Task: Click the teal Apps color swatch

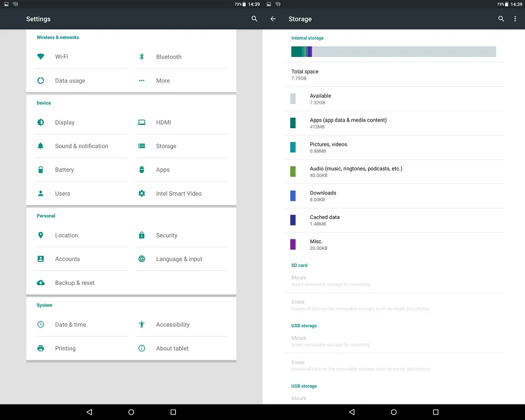Action: (293, 123)
